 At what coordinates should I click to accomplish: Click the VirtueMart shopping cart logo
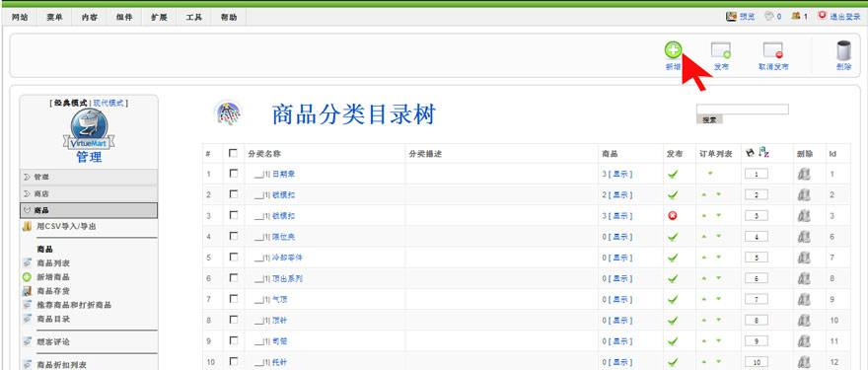click(x=89, y=129)
